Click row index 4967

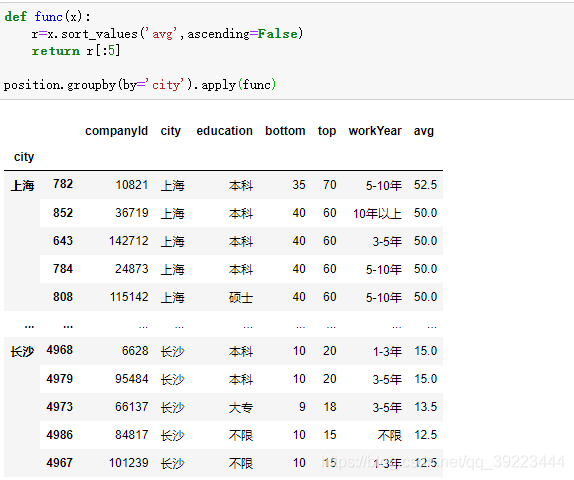pyautogui.click(x=60, y=463)
